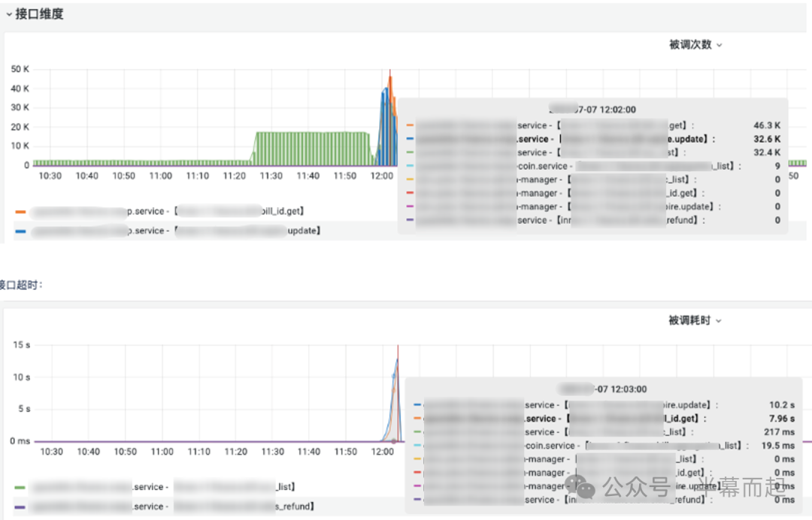The image size is (812, 520).
Task: Click the 32.6 K value in the tooltip
Action: pyautogui.click(x=766, y=139)
